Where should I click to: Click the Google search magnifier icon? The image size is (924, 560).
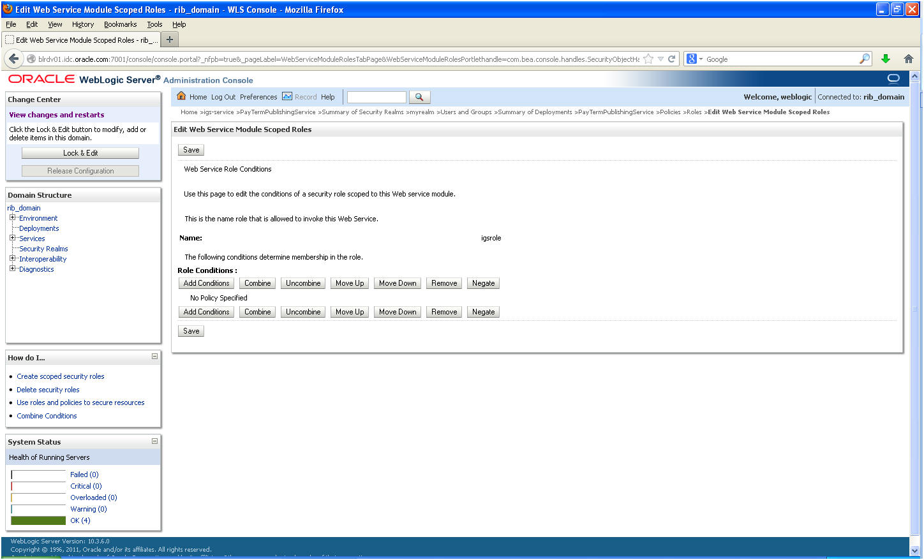coord(865,59)
